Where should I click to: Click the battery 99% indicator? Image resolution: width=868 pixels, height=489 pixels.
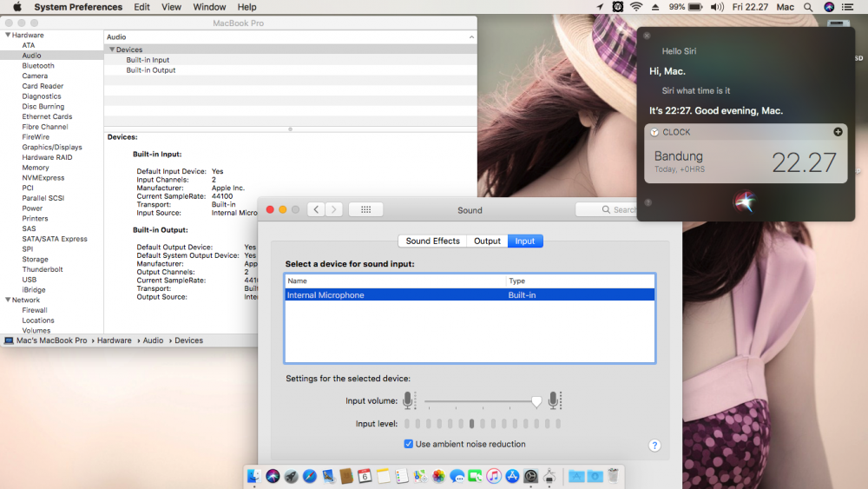(686, 7)
